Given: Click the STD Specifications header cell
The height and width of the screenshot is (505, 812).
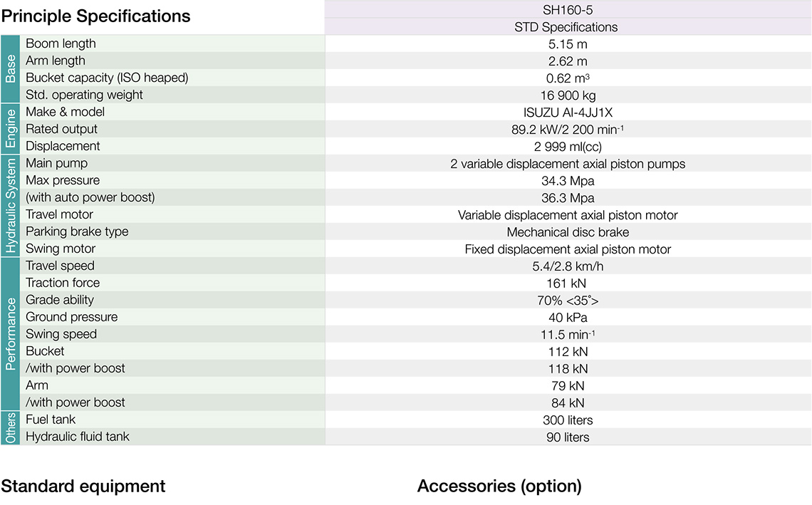Looking at the screenshot, I should tap(568, 27).
